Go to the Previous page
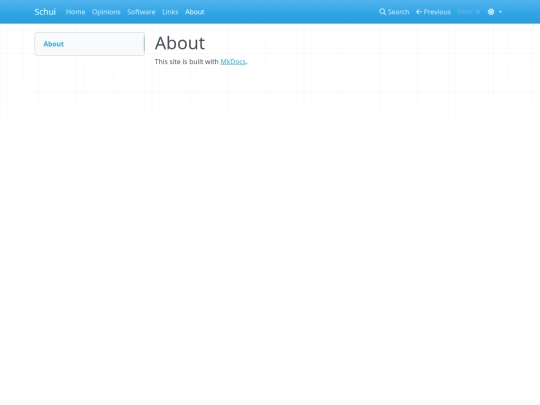This screenshot has width=540, height=405. pyautogui.click(x=433, y=12)
